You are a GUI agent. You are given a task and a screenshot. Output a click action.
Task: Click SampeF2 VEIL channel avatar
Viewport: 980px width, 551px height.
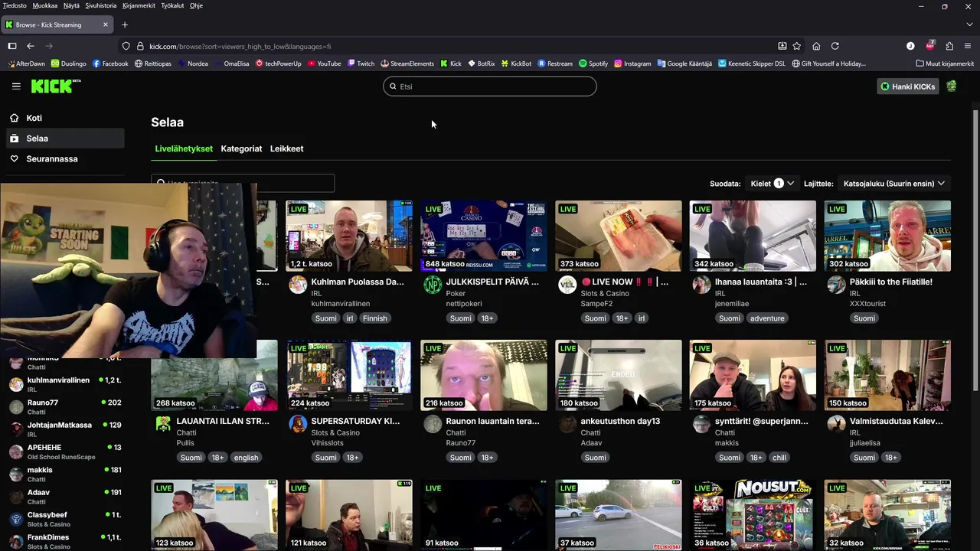(x=567, y=285)
